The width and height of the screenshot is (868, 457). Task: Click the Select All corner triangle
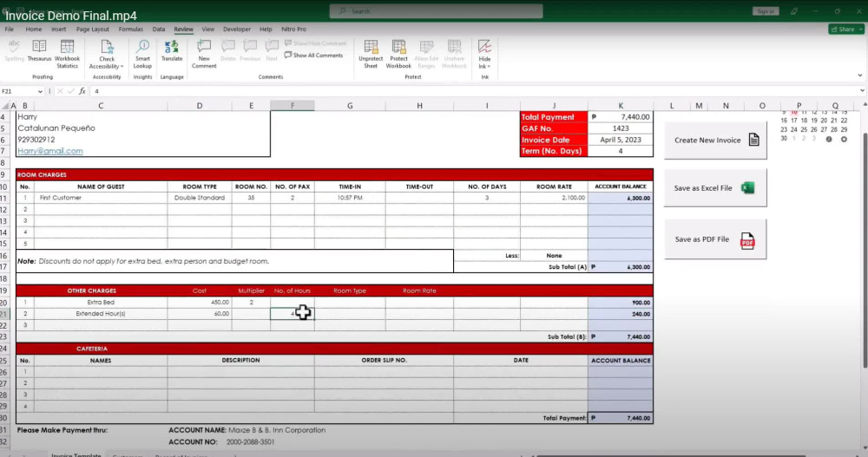coord(5,106)
